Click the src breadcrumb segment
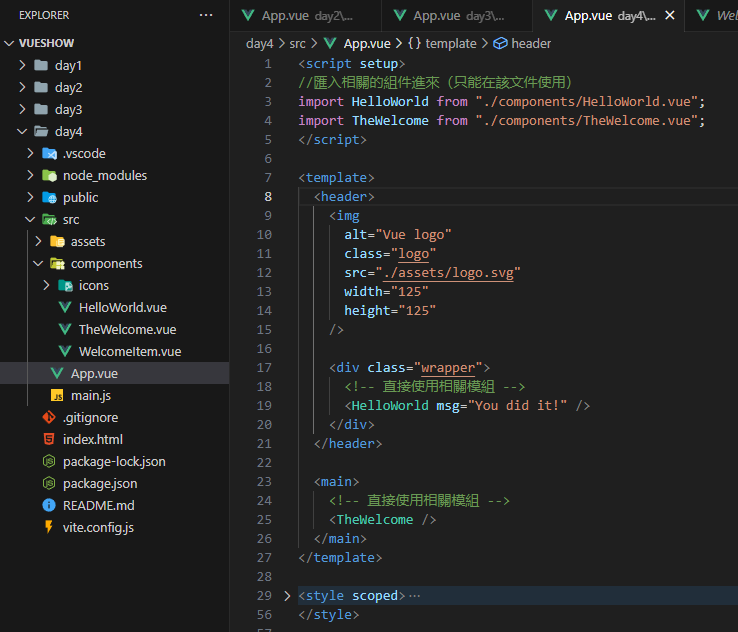The image size is (738, 632). (x=297, y=43)
